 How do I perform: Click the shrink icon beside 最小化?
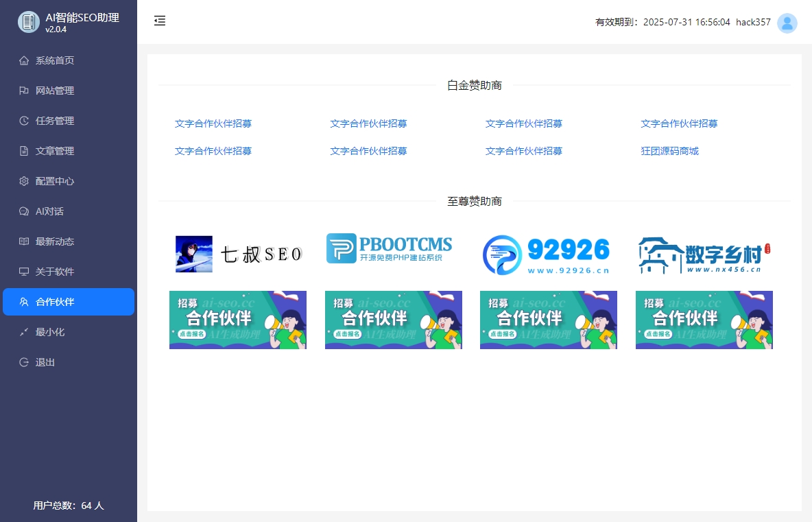coord(24,332)
